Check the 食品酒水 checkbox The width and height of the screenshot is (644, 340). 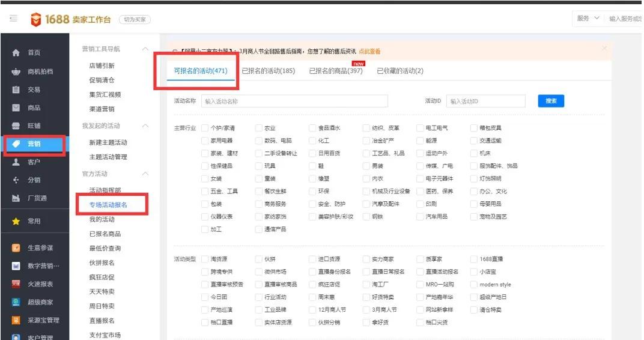(x=312, y=128)
